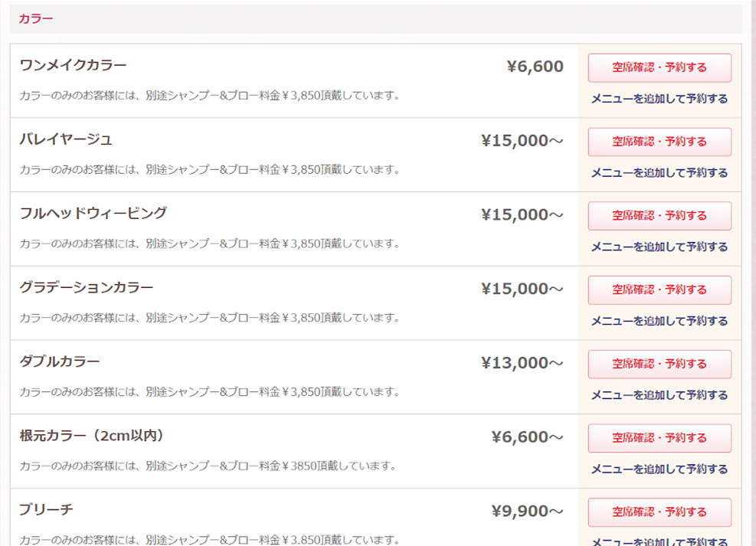This screenshot has height=546, width=756.
Task: Add menu link for グラデーションカラー
Action: coord(659,322)
